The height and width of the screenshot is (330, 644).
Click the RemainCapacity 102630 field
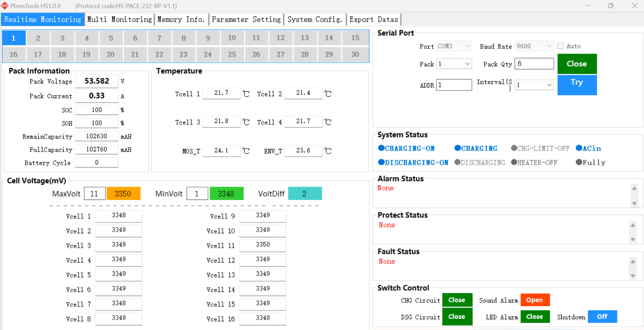click(97, 136)
